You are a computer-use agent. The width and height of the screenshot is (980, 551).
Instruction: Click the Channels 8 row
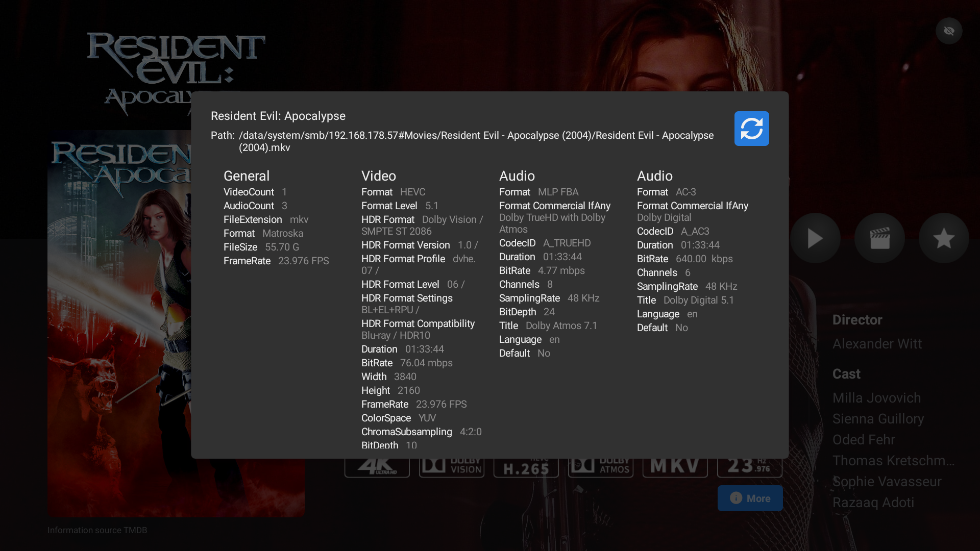(526, 284)
